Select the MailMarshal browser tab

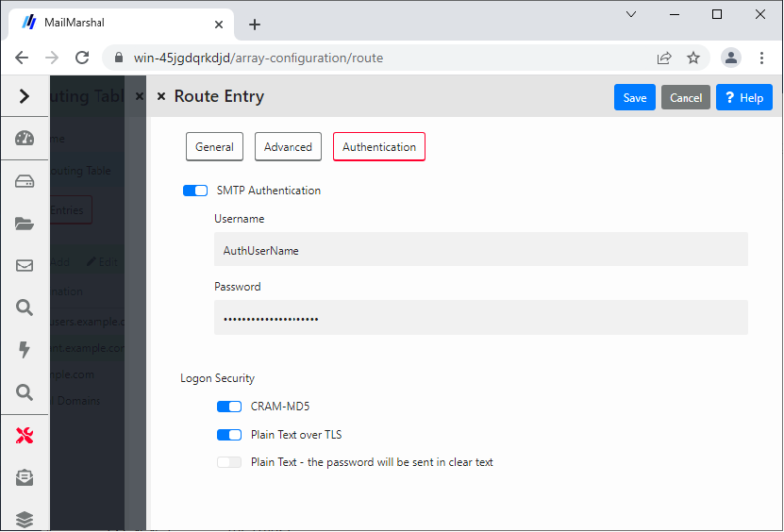click(121, 24)
